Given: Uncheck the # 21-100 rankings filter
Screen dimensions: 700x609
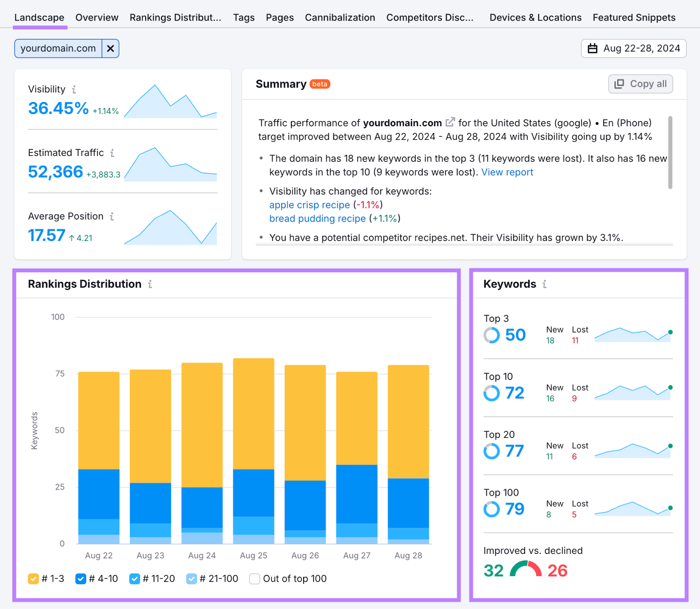Looking at the screenshot, I should pos(191,578).
